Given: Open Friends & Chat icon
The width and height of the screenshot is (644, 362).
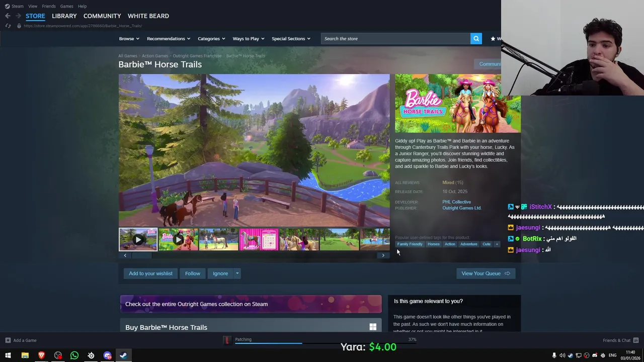Looking at the screenshot, I should pyautogui.click(x=636, y=340).
